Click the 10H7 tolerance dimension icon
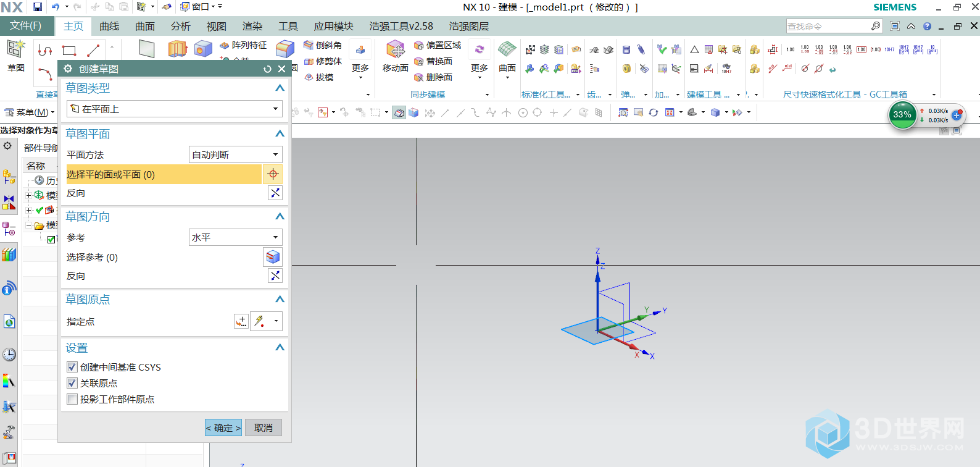Viewport: 980px width, 467px height. [x=889, y=49]
